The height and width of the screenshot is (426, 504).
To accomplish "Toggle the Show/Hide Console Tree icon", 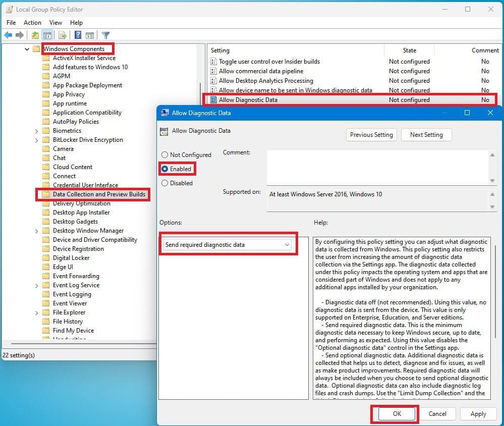I will [46, 35].
